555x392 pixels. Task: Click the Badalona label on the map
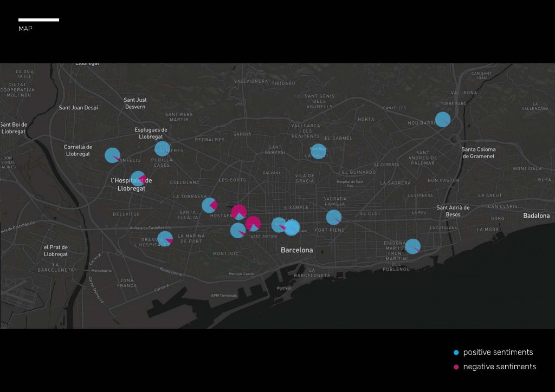(x=536, y=215)
